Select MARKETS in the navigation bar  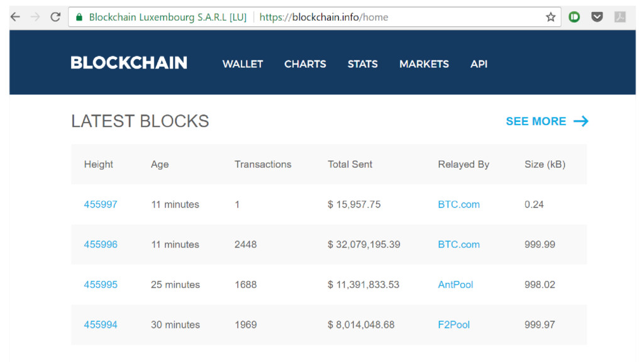point(425,64)
